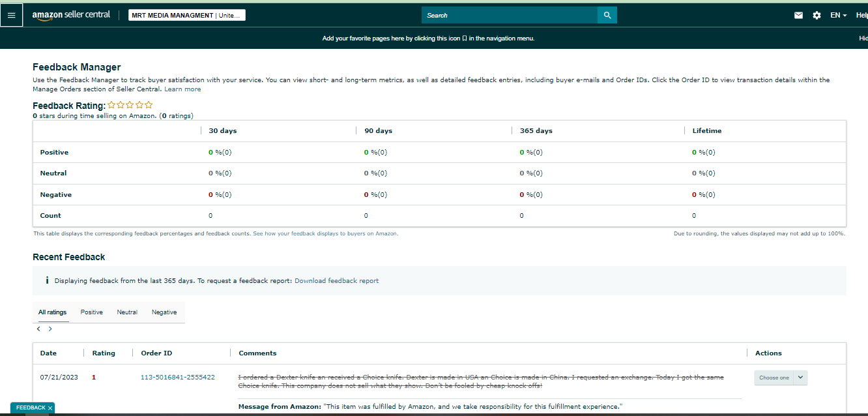Click the Feedback Rating stars

130,104
